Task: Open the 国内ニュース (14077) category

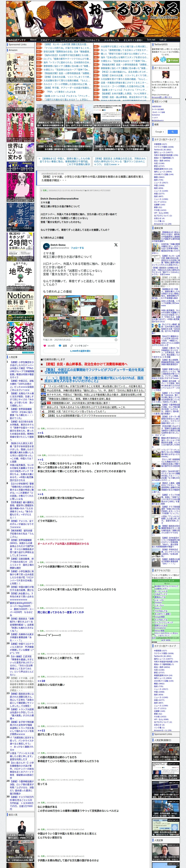Action: [163, 153]
